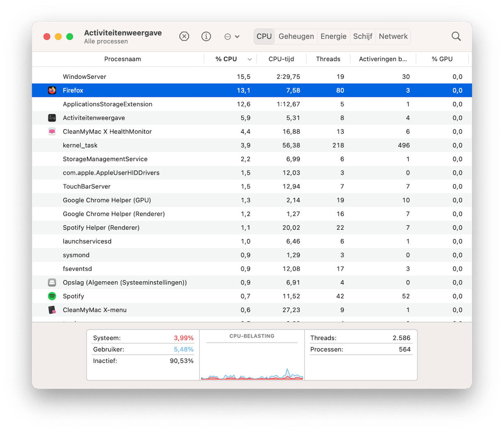This screenshot has width=504, height=431.
Task: Select the WindowServer process row
Action: pos(252,77)
